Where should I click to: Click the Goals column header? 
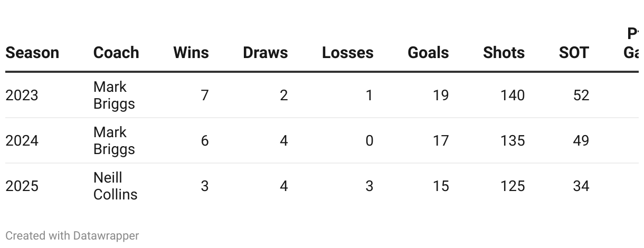(428, 53)
